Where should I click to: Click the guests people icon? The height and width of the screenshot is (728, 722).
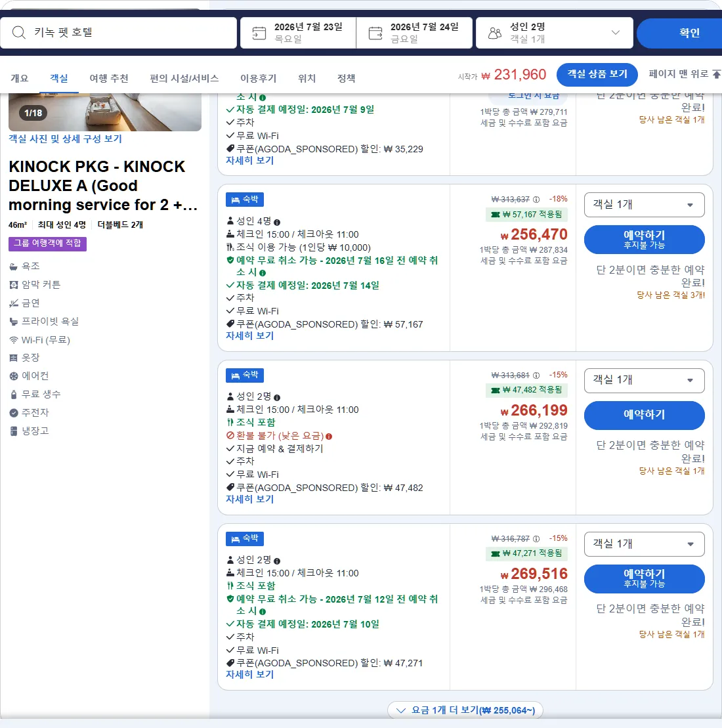pyautogui.click(x=495, y=33)
